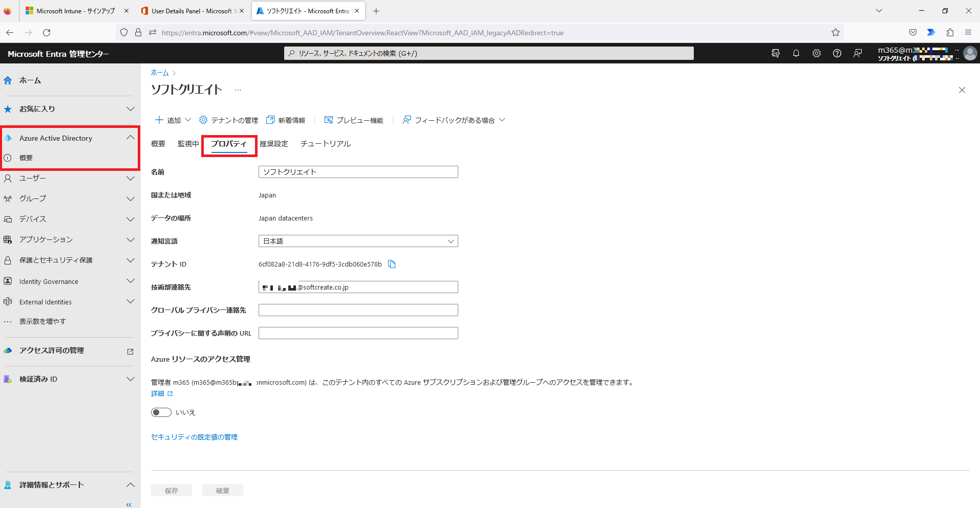Expand the Groups section chevron
This screenshot has height=508, width=980.
coord(131,199)
